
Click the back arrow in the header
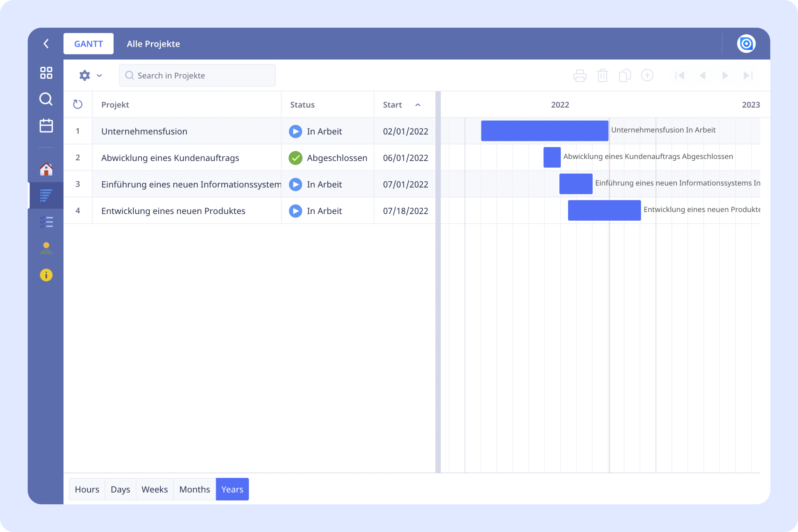46,44
